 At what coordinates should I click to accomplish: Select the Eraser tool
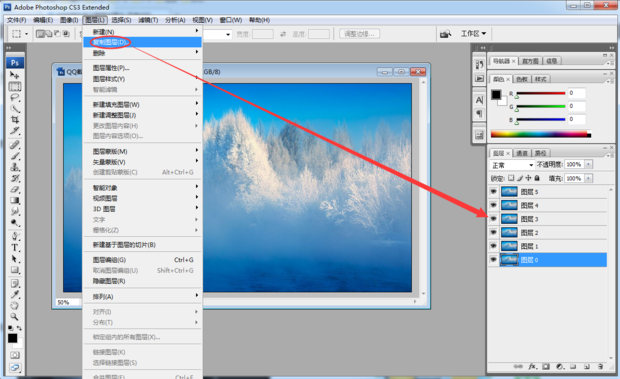click(x=15, y=189)
